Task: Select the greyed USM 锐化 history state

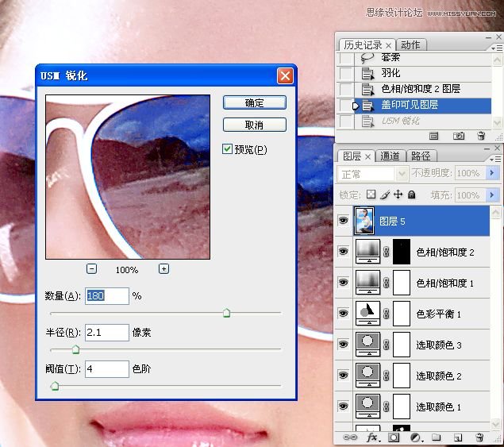Action: pos(423,121)
